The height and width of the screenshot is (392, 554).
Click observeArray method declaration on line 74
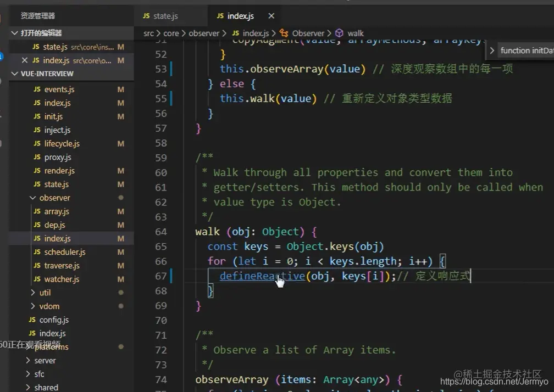coord(299,380)
